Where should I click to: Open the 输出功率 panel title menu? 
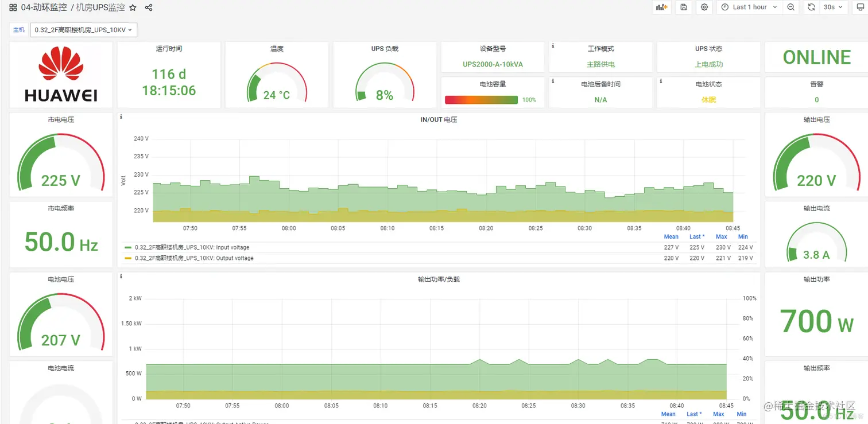point(816,279)
